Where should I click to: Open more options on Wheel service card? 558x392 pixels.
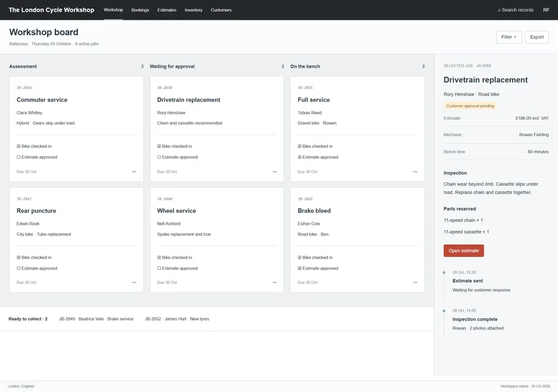[x=275, y=282]
